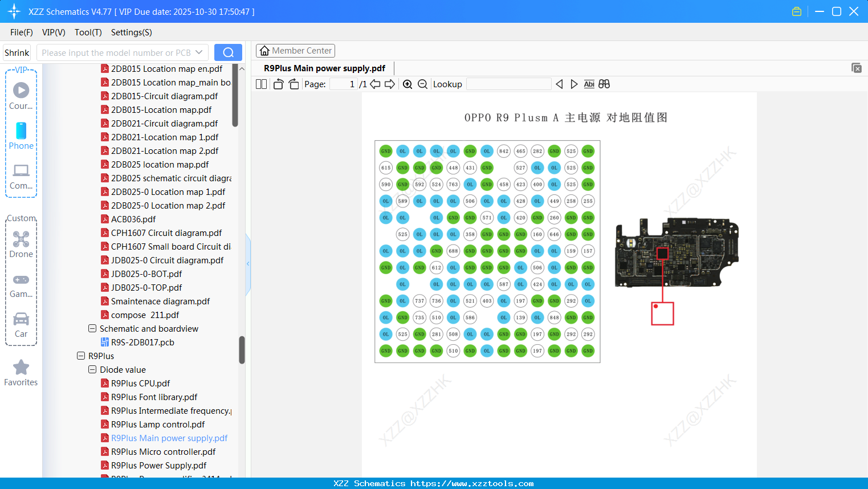This screenshot has height=489, width=868.
Task: Collapse the R9Plus tree node
Action: pyautogui.click(x=81, y=356)
